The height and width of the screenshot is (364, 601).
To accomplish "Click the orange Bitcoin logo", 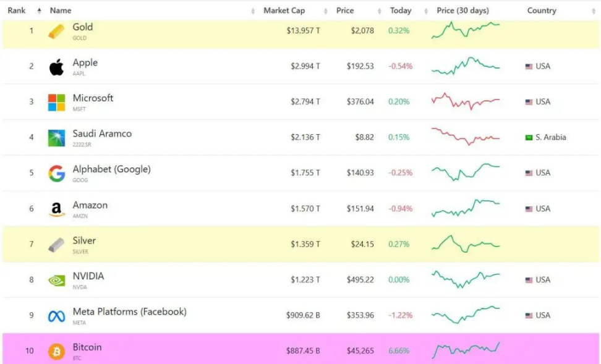I will coord(56,352).
